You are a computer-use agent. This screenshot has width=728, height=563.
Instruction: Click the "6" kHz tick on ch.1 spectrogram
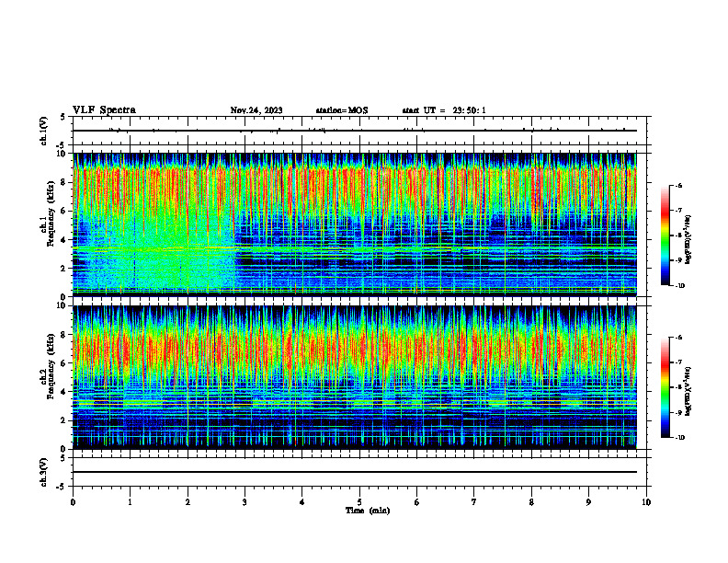tap(63, 211)
